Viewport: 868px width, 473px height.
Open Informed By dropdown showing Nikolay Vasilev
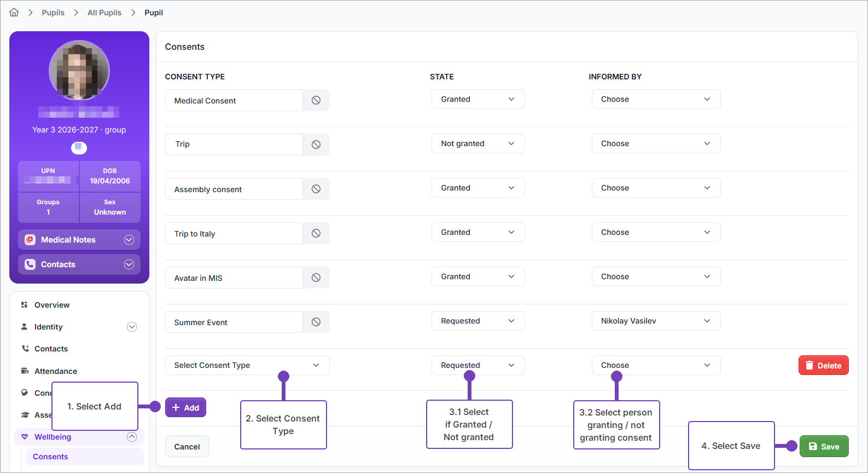pos(656,321)
